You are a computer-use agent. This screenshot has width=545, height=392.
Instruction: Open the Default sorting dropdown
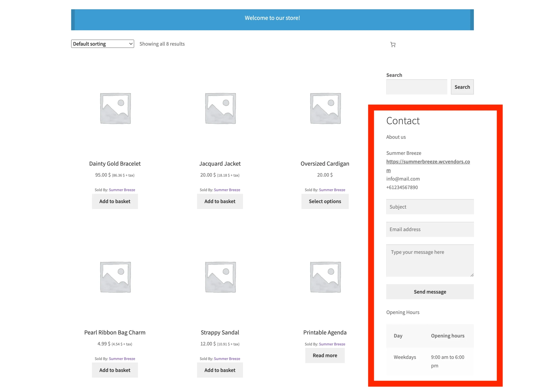point(102,44)
